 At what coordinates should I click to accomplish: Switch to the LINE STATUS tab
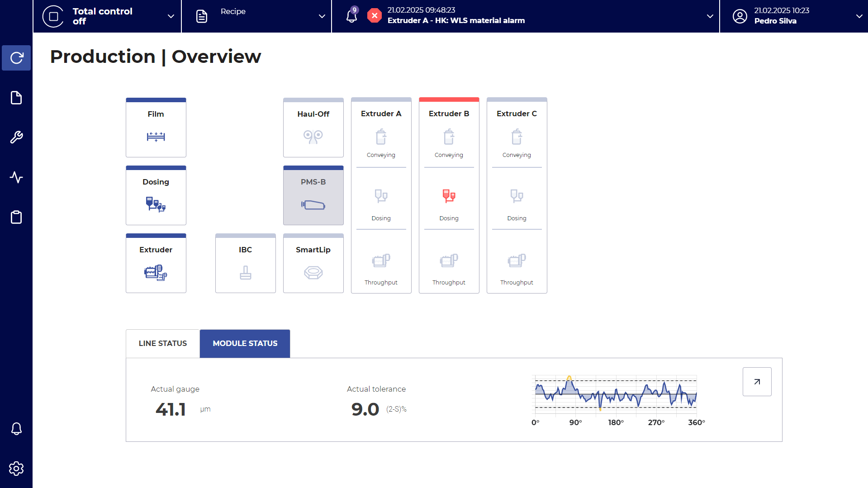(x=162, y=343)
